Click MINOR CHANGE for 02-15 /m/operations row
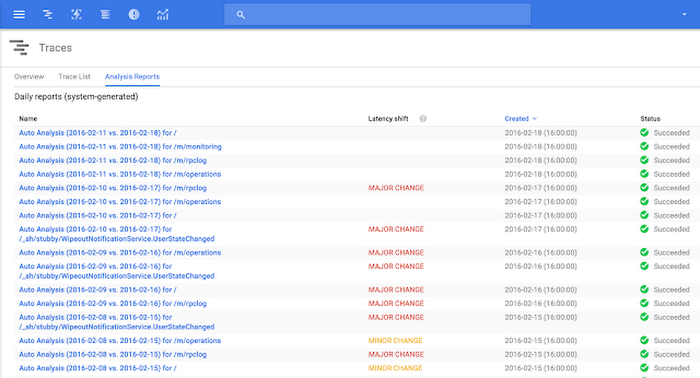 [x=395, y=341]
